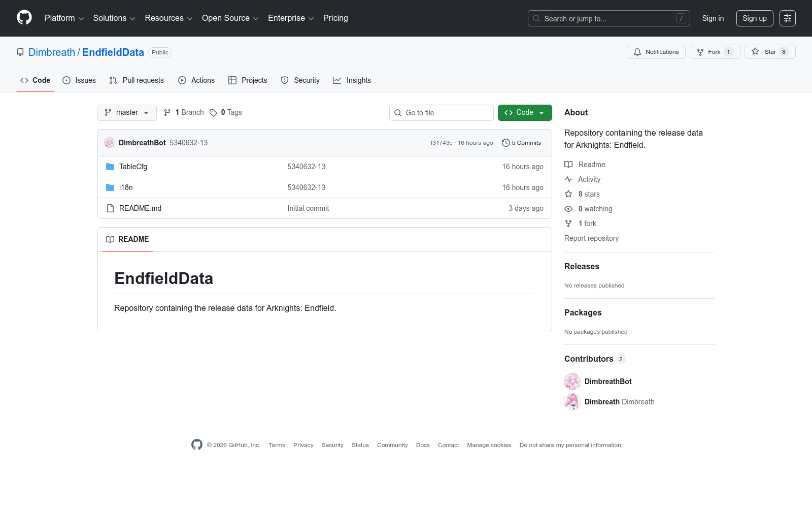Open the Pull requests tab

(x=137, y=80)
